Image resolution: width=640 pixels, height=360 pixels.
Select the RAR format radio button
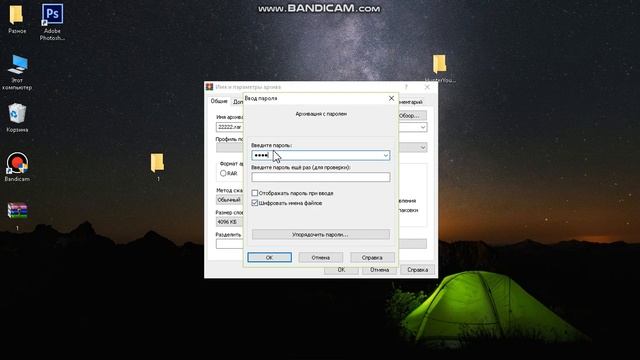coord(223,173)
